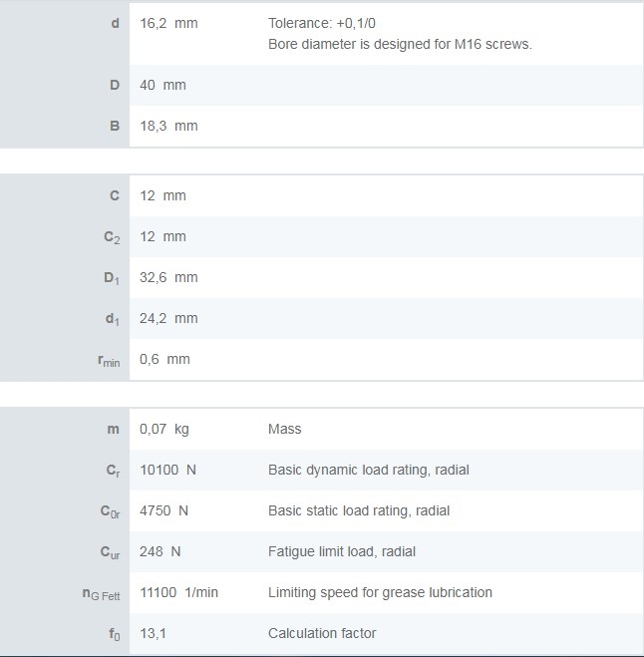Click the M16 screws bore diameter note
Image resolution: width=644 pixels, height=657 pixels.
401,44
